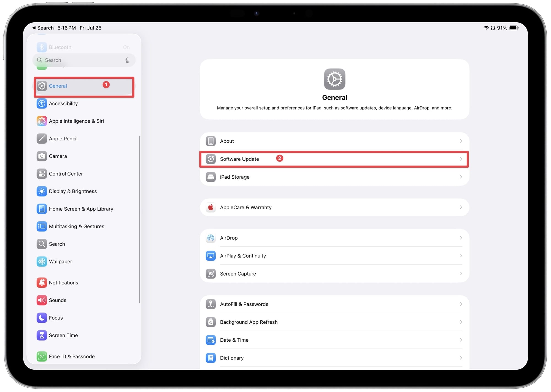Screen dimensions: 551x392
Task: Expand iPad Storage row chevron
Action: [461, 177]
